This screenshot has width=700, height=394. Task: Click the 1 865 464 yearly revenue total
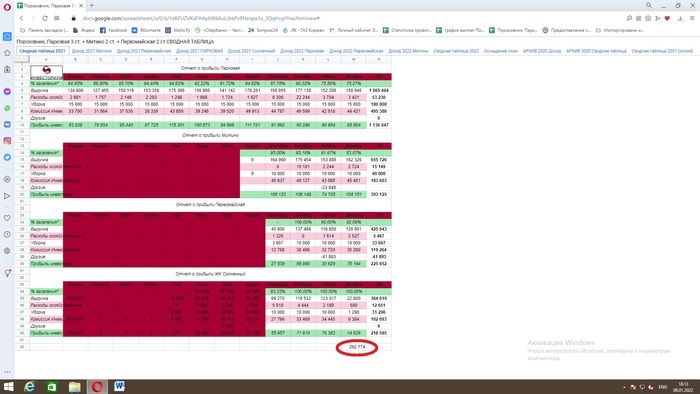tap(379, 90)
